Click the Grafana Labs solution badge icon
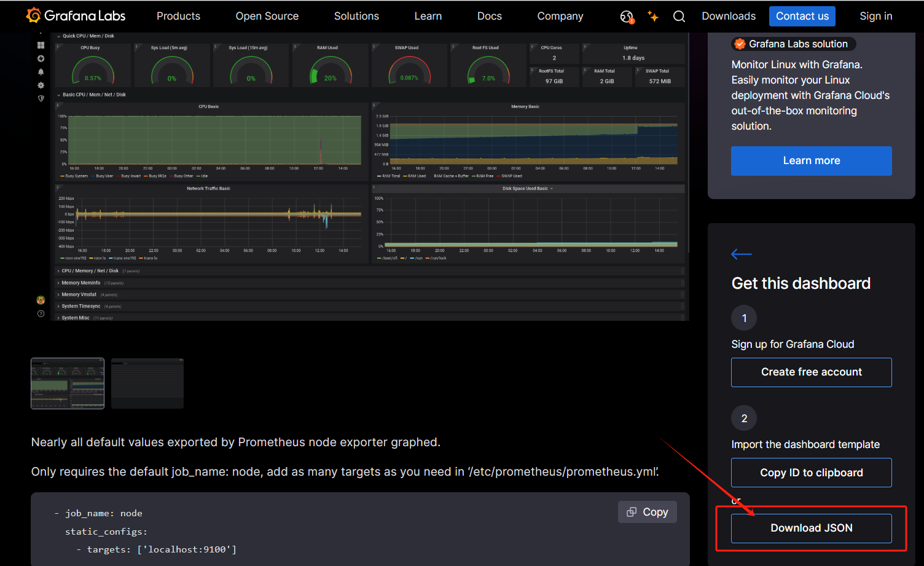This screenshot has height=566, width=924. coord(740,44)
